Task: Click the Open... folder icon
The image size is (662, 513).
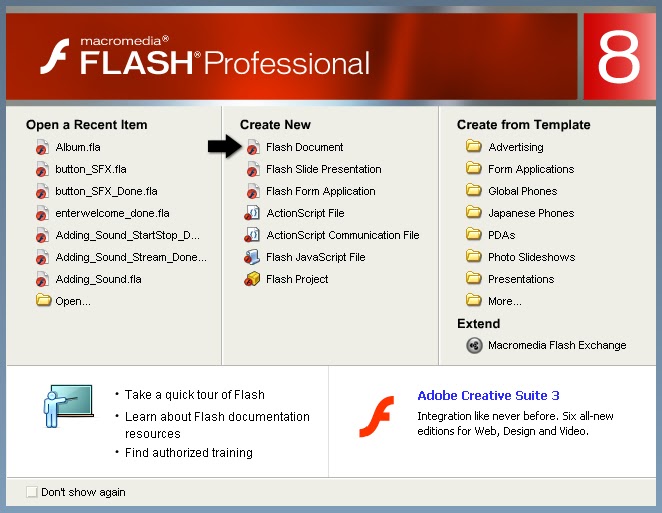Action: (x=43, y=300)
